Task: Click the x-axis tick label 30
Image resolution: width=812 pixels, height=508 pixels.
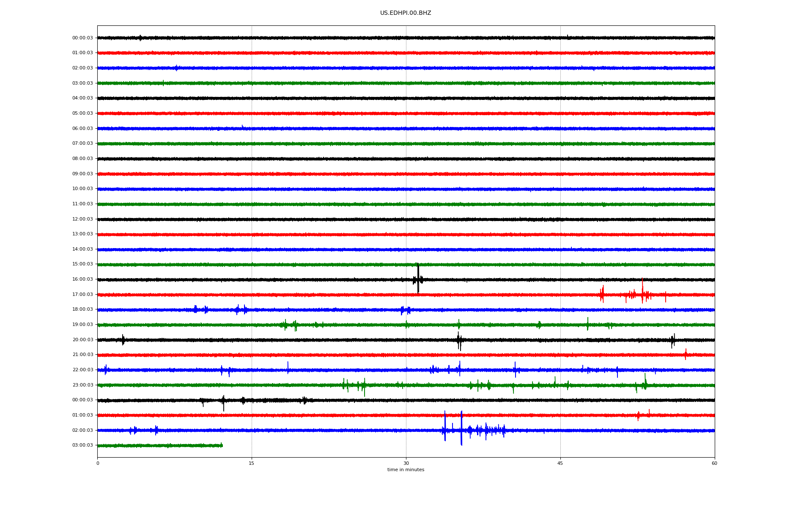Action: [406, 464]
